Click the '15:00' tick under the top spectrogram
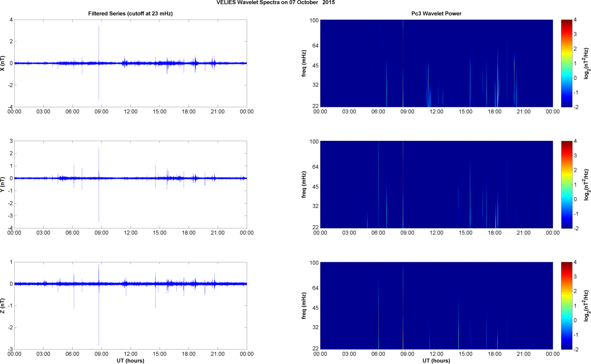The width and height of the screenshot is (591, 364). (465, 111)
